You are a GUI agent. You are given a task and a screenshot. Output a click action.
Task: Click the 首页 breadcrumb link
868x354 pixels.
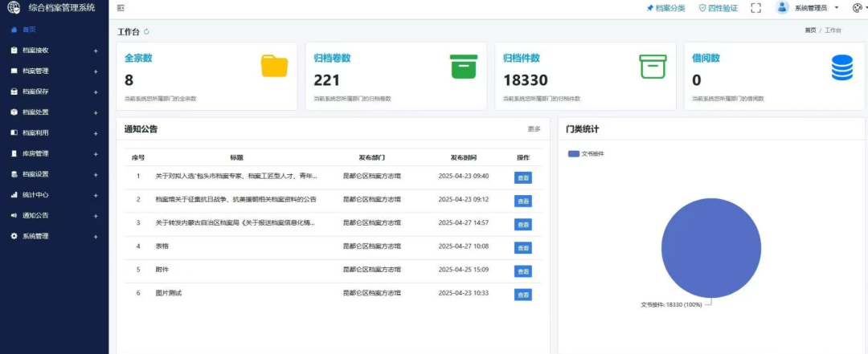tap(810, 31)
